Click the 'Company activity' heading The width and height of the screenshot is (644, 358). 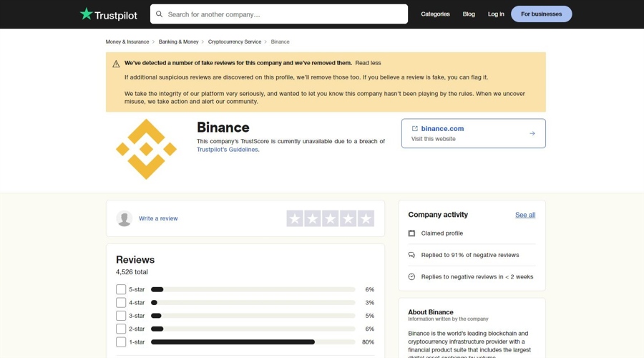click(x=438, y=215)
